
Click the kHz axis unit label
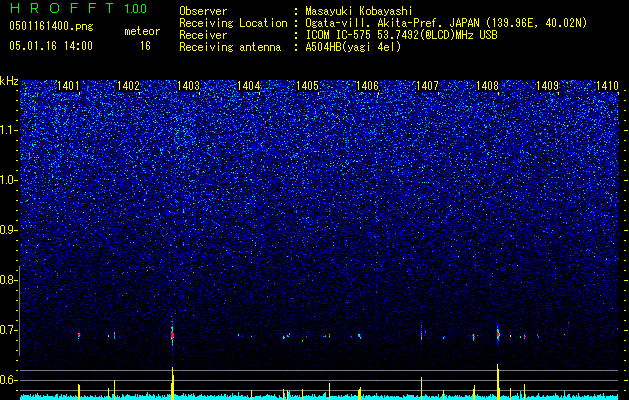tap(10, 81)
